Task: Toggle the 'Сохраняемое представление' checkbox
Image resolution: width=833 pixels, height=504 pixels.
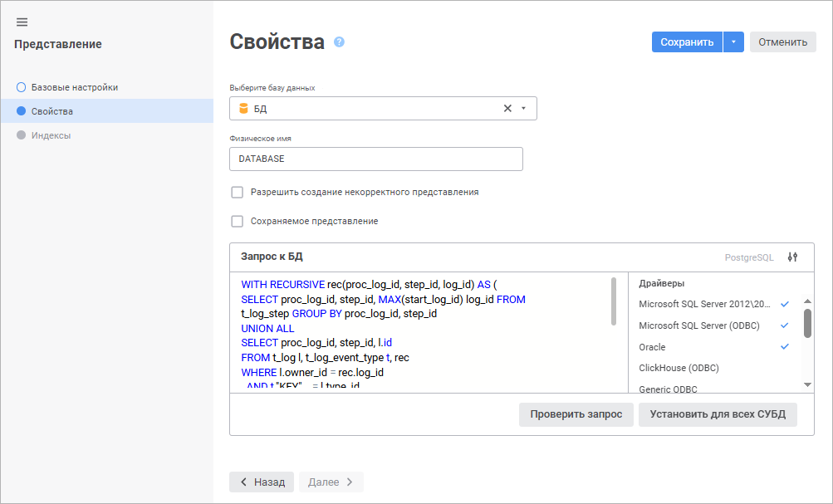Action: 238,222
